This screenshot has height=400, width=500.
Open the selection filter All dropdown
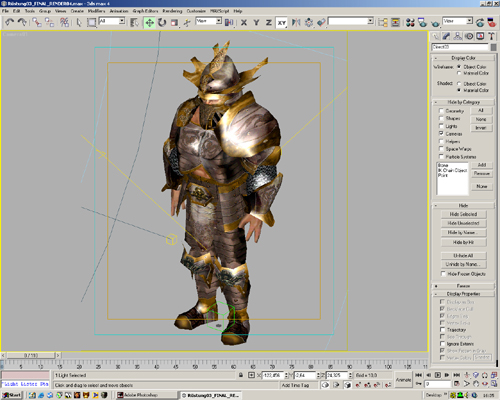122,21
